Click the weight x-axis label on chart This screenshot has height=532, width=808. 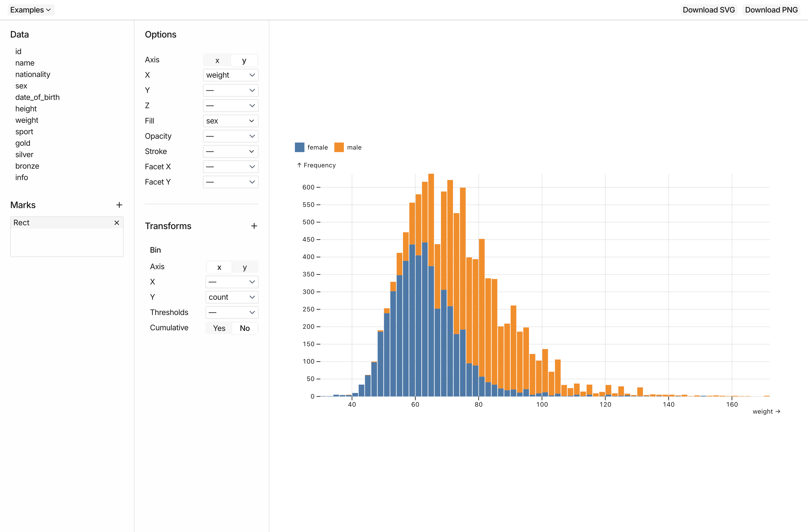click(x=767, y=412)
